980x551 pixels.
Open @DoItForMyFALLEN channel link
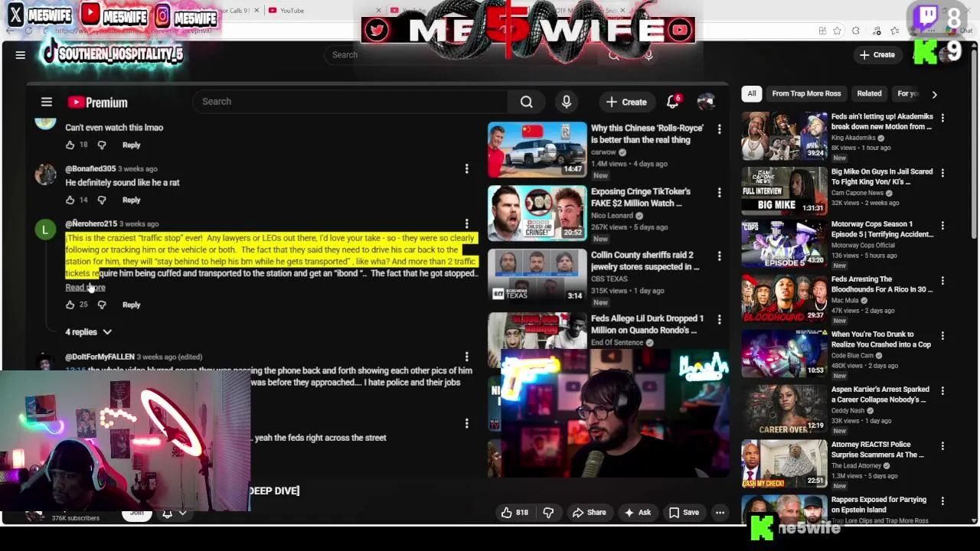100,357
